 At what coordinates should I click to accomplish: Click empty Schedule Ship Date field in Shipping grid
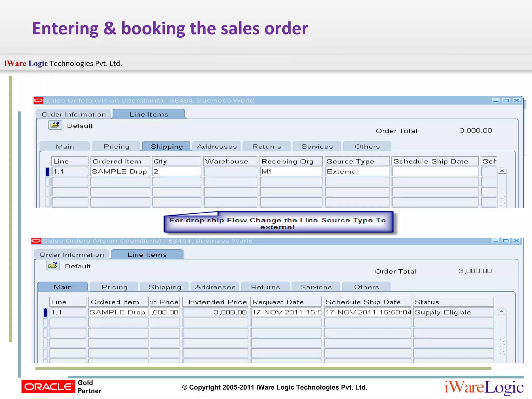pos(435,171)
